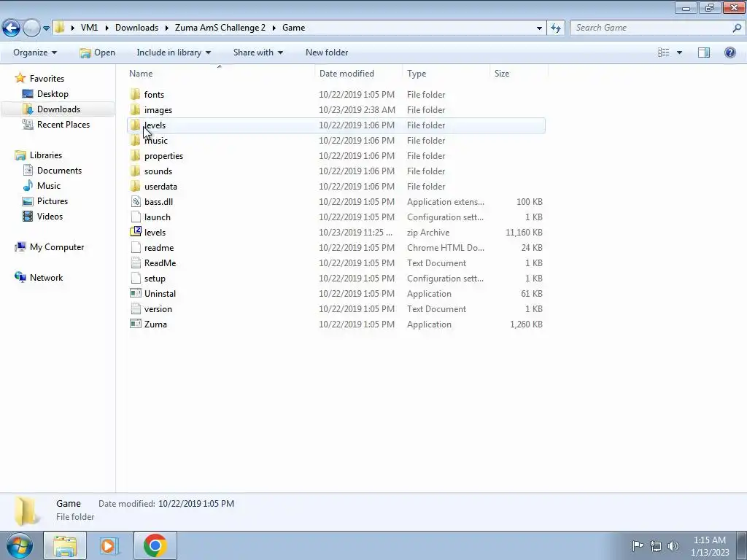Select the launch configuration file icon
This screenshot has height=560, width=747.
[136, 217]
